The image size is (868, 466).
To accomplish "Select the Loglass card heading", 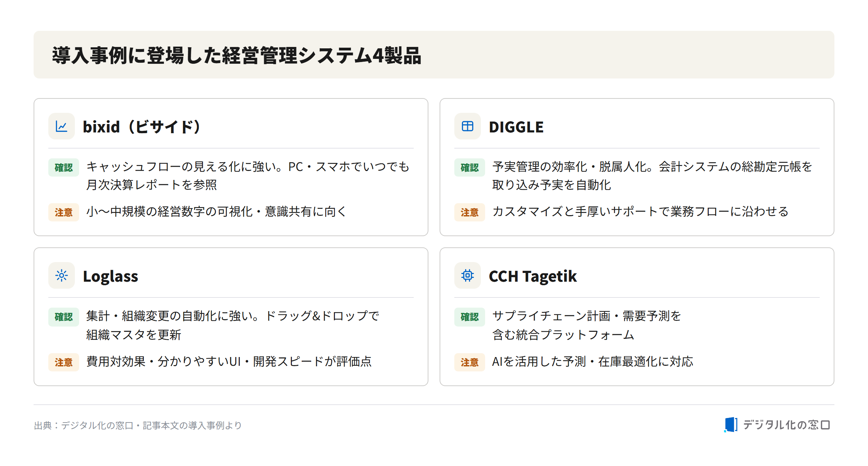I will tap(111, 276).
